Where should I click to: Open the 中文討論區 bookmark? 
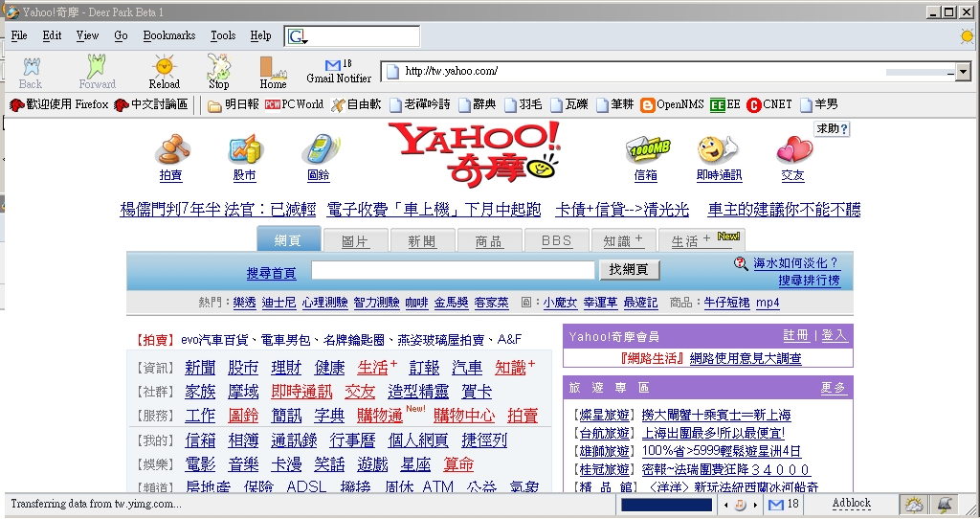150,104
